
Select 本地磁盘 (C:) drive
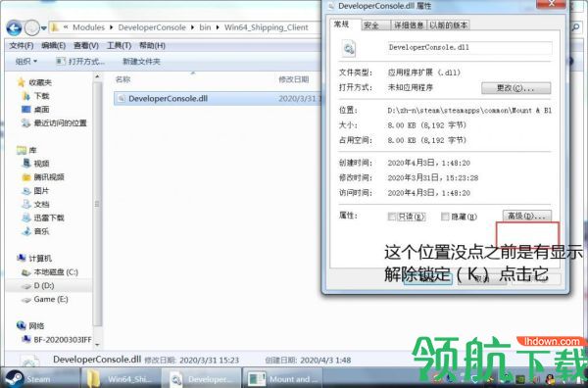pyautogui.click(x=56, y=272)
